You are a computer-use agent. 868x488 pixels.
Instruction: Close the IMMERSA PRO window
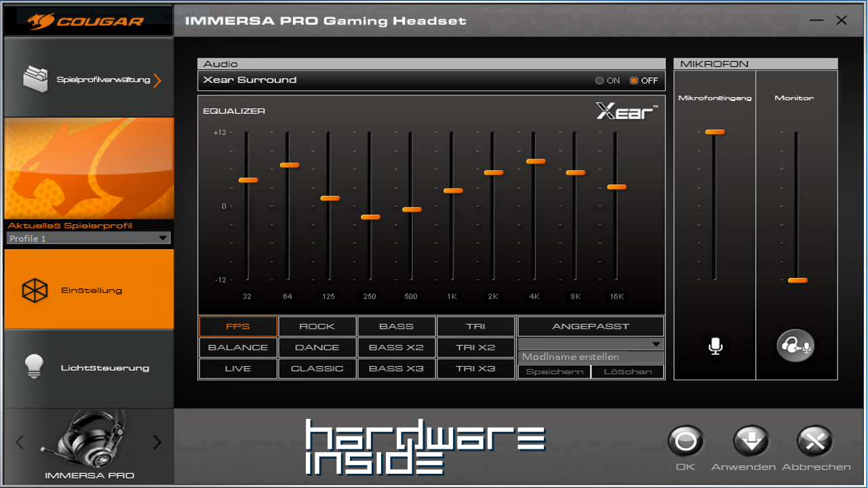(x=842, y=20)
